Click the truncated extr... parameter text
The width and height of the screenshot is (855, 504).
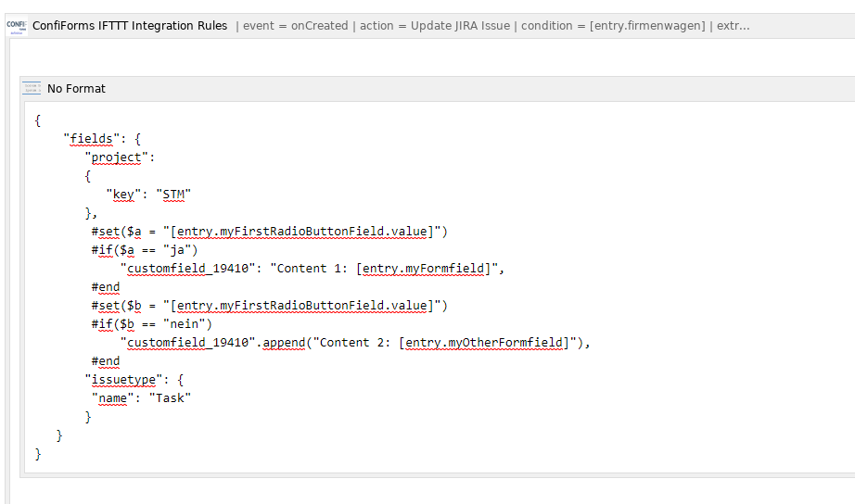click(x=733, y=26)
